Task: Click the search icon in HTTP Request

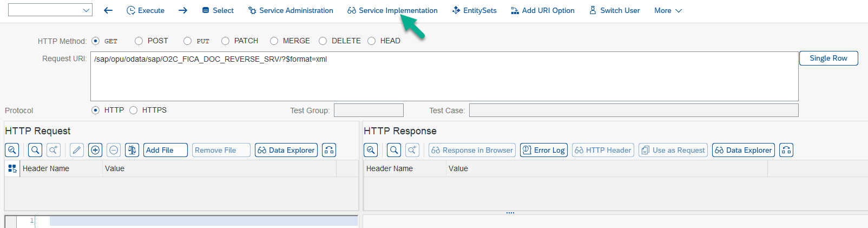Action: pyautogui.click(x=35, y=150)
